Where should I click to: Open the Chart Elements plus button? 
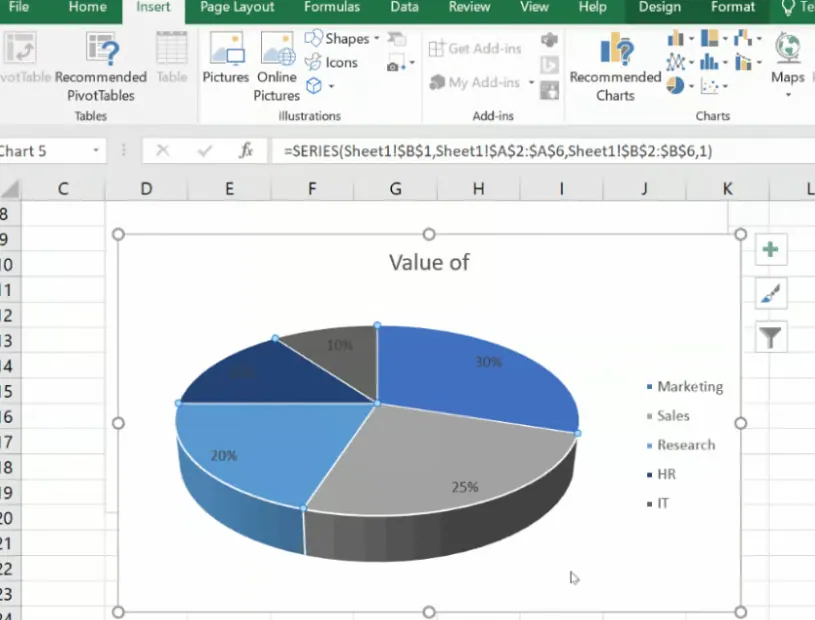770,249
